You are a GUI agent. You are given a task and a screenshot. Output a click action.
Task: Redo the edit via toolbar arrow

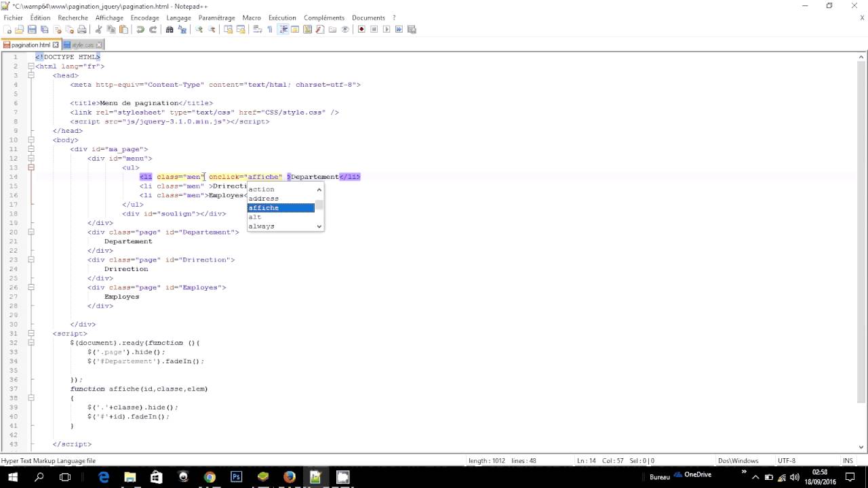tap(153, 29)
